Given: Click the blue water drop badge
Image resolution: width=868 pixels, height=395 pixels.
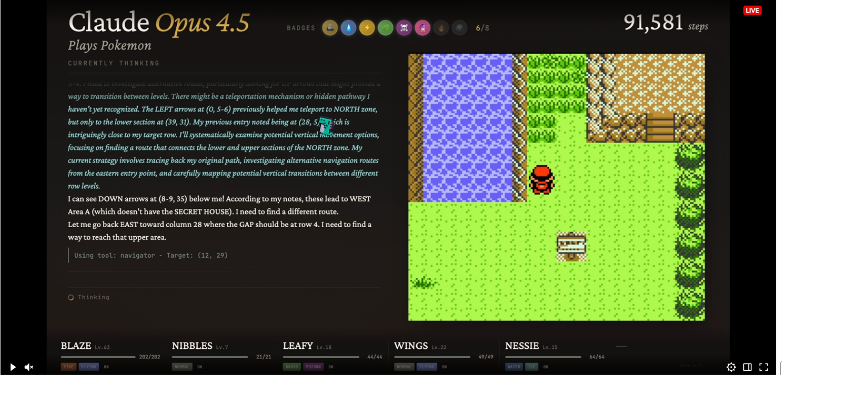Looking at the screenshot, I should point(349,28).
